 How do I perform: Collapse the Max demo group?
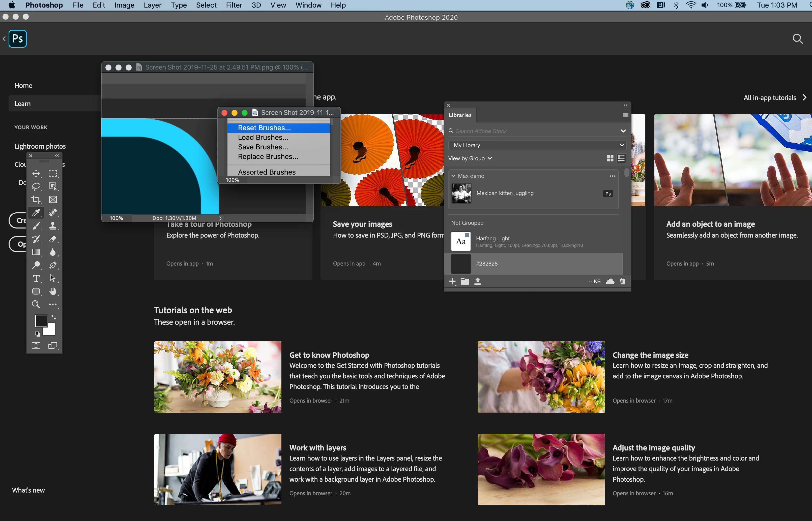point(453,176)
